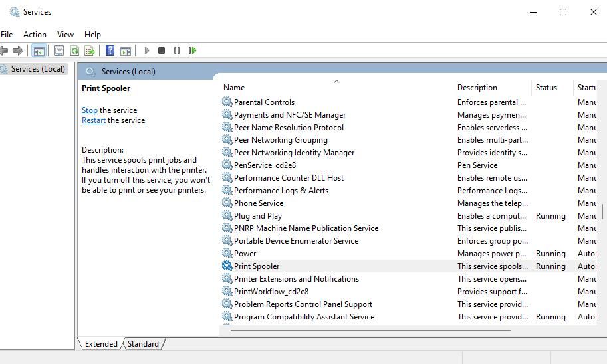Open the Action menu
The image size is (607, 364).
[x=35, y=34]
